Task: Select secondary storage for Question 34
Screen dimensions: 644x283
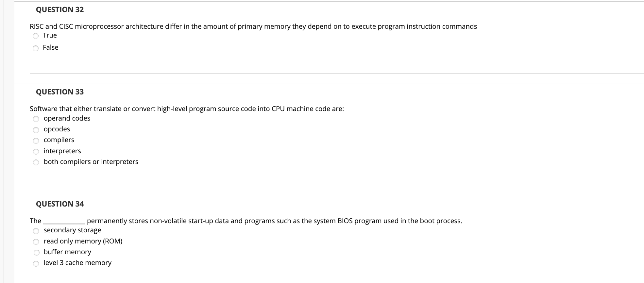Action: pos(36,230)
